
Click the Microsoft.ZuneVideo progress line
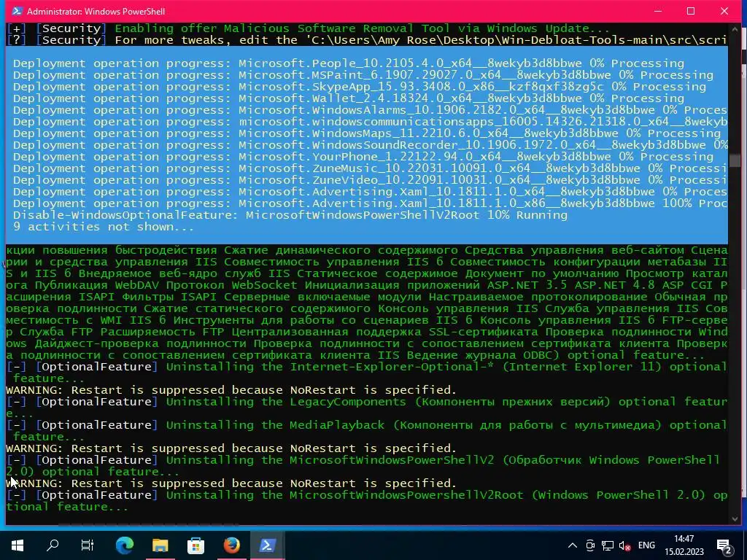370,180
